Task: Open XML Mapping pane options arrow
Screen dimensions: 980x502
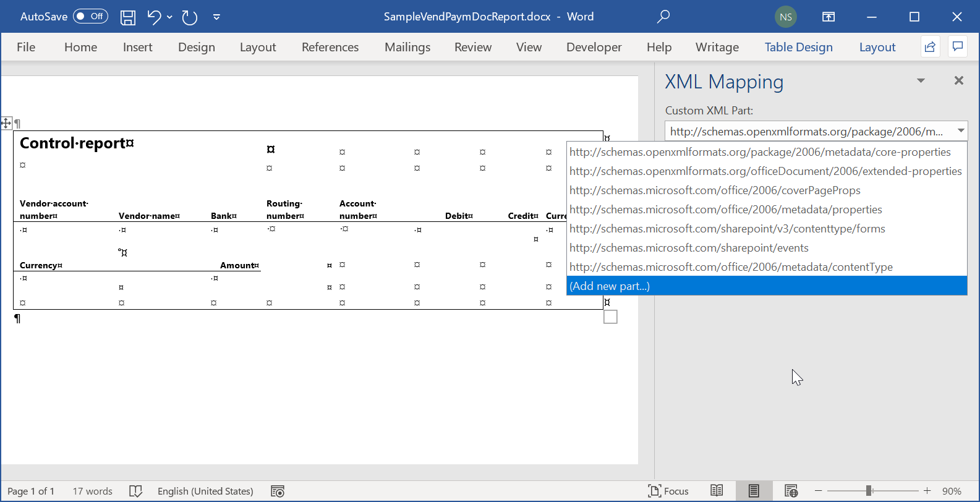Action: pos(921,81)
